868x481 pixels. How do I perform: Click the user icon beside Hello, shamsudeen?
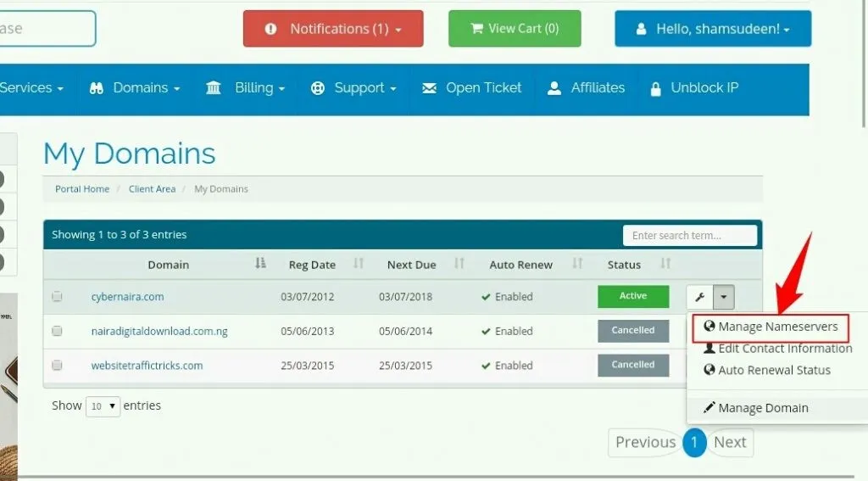[x=641, y=29]
